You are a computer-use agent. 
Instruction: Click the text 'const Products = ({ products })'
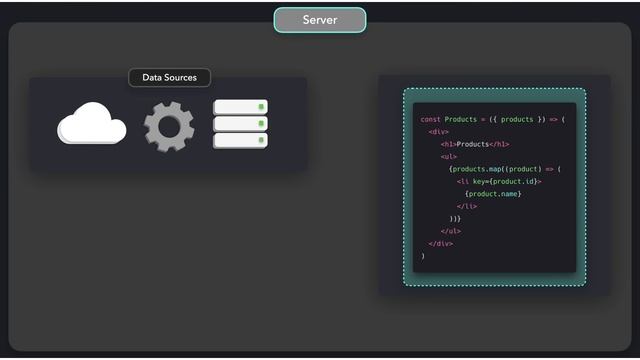pyautogui.click(x=483, y=119)
